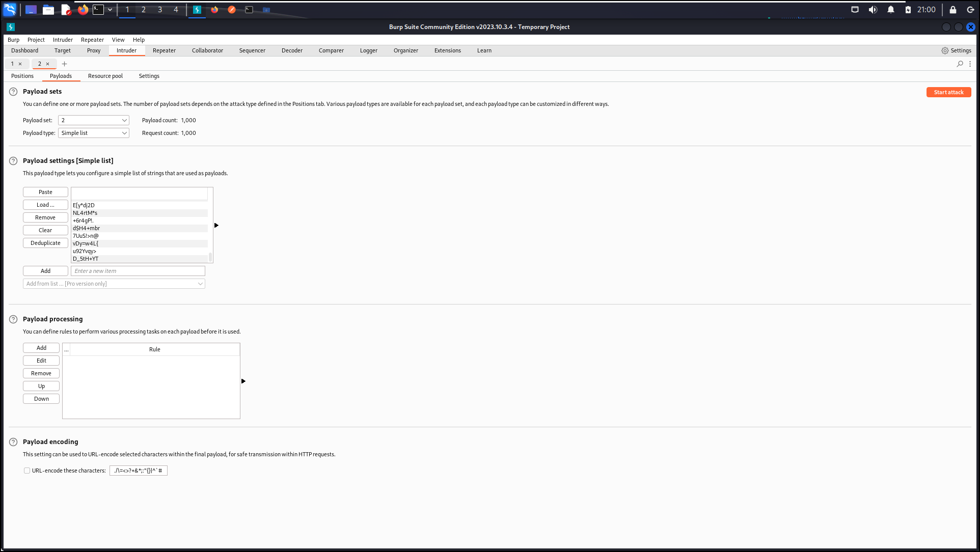This screenshot has height=552, width=980.
Task: Click the Rule column header
Action: (x=155, y=349)
